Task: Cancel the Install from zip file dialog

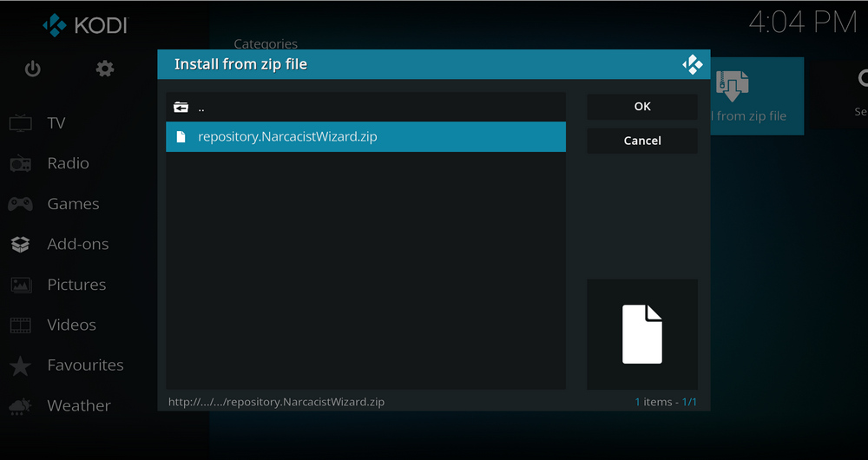Action: [642, 141]
